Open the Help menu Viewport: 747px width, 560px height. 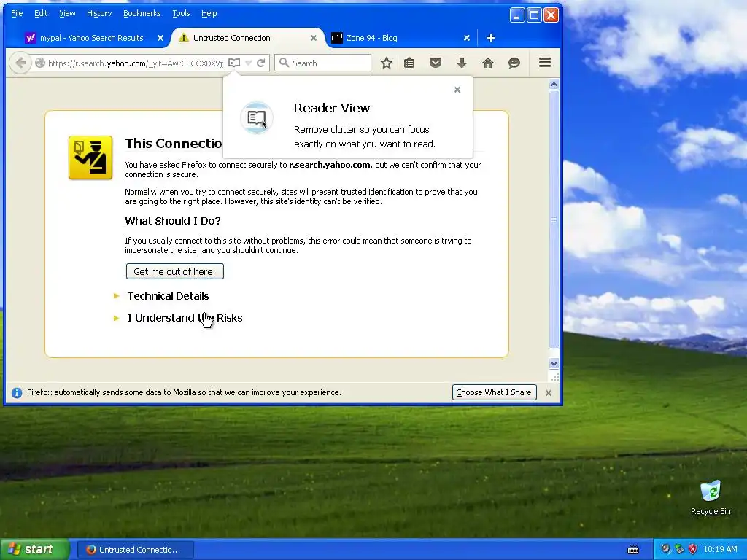point(209,13)
